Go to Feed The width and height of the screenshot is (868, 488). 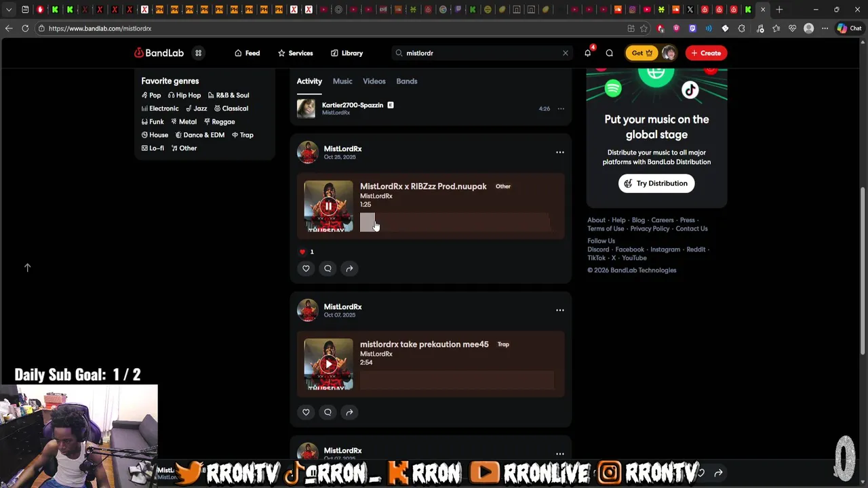pyautogui.click(x=247, y=53)
